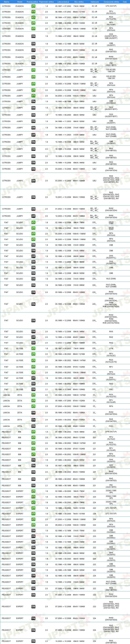Screen dimensions: 130x644
Task: Click diesel ON icon in Citroen Jumpy D9B row
Action: 33,101
